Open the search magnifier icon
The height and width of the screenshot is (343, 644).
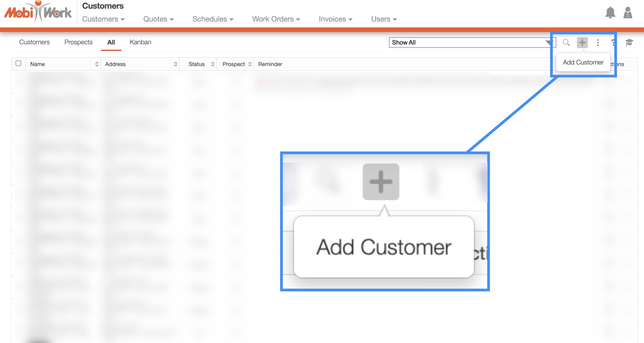click(566, 42)
